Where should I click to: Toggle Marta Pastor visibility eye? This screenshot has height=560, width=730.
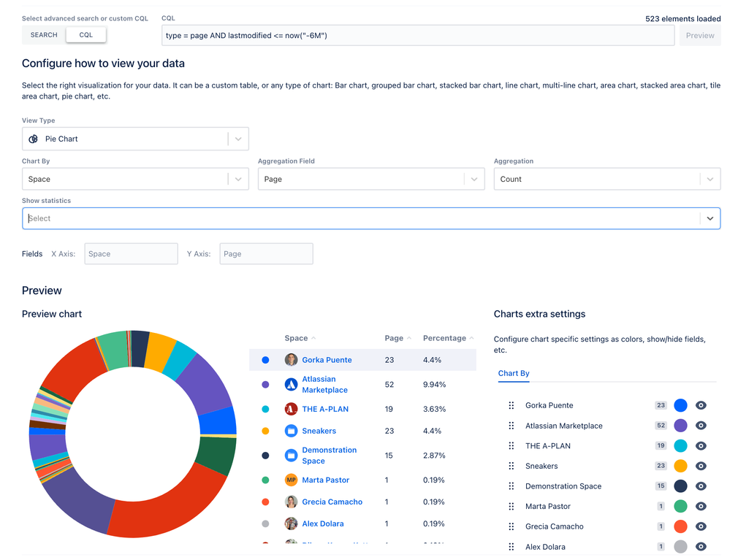(x=701, y=506)
